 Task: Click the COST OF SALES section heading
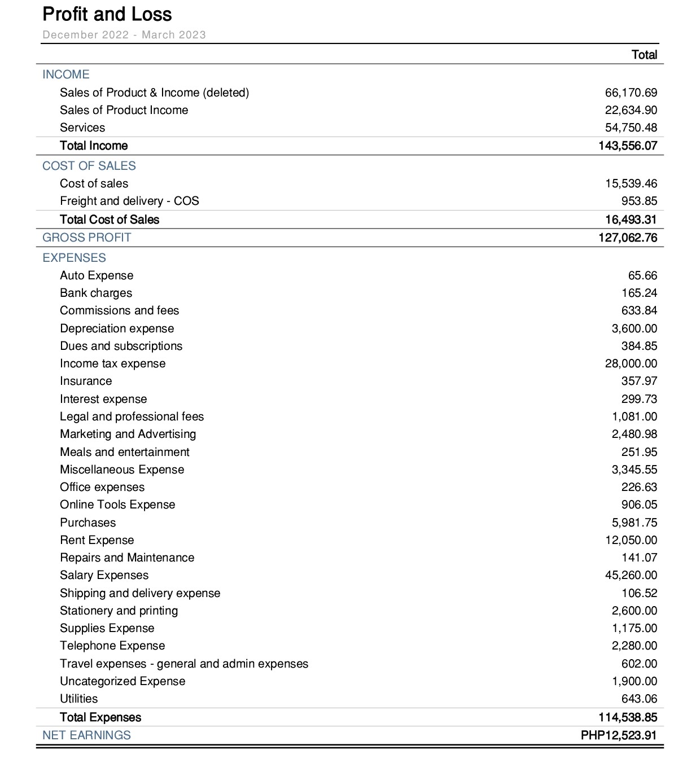click(89, 166)
